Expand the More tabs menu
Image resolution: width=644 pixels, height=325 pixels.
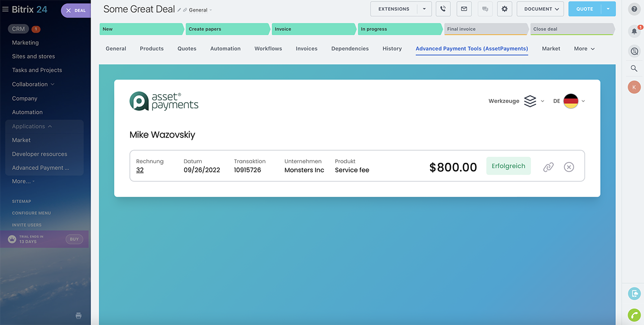[x=584, y=49]
